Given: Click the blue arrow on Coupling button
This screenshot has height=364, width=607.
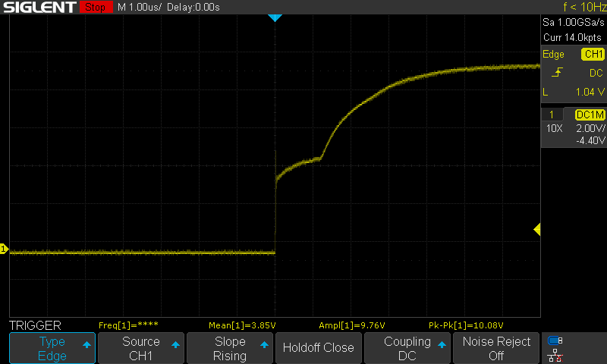Looking at the screenshot, I should [442, 344].
